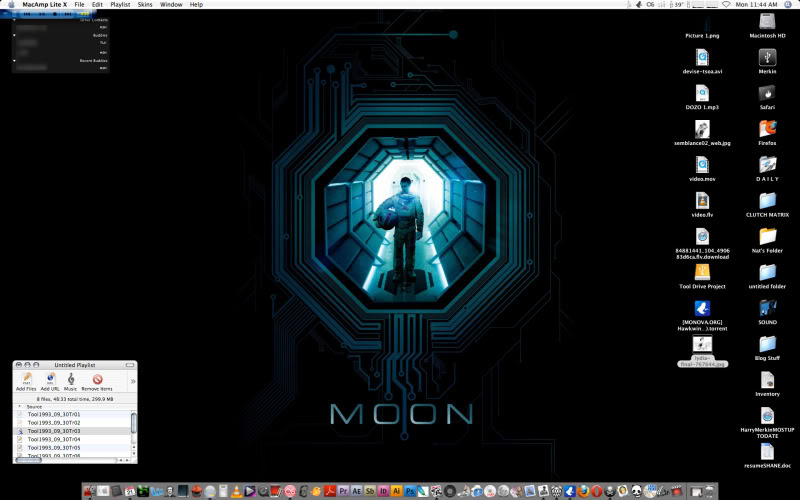Screen dimensions: 800x500
Task: Open Adobe Premiere Pr icon in Dock
Action: [x=343, y=491]
